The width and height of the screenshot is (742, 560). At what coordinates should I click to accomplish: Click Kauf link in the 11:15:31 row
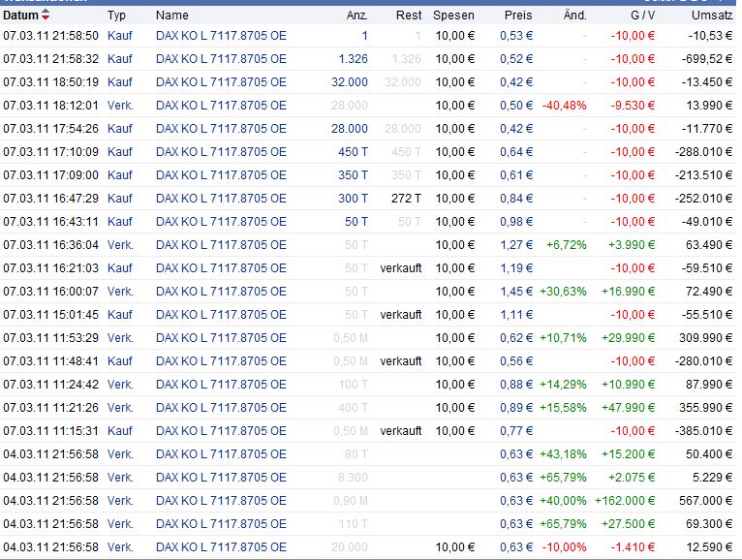pos(120,431)
